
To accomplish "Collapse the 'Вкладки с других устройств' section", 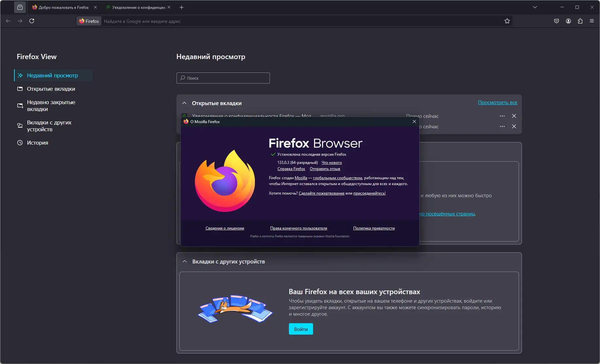I will 185,261.
